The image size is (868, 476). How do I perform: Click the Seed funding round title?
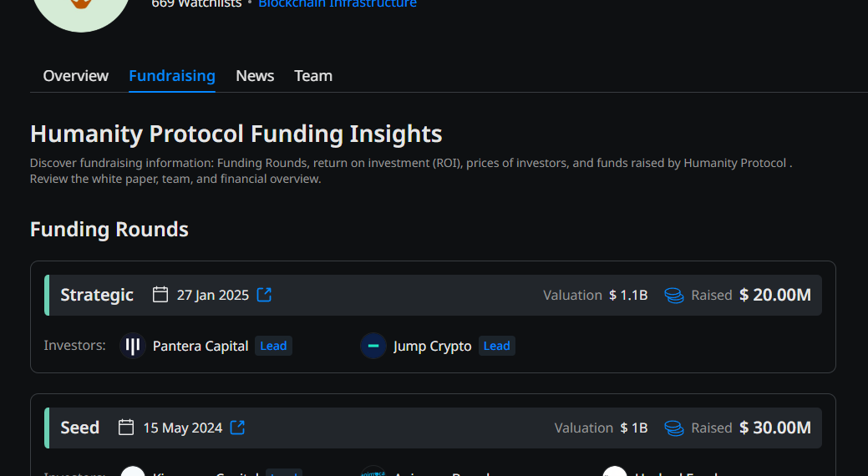tap(80, 428)
